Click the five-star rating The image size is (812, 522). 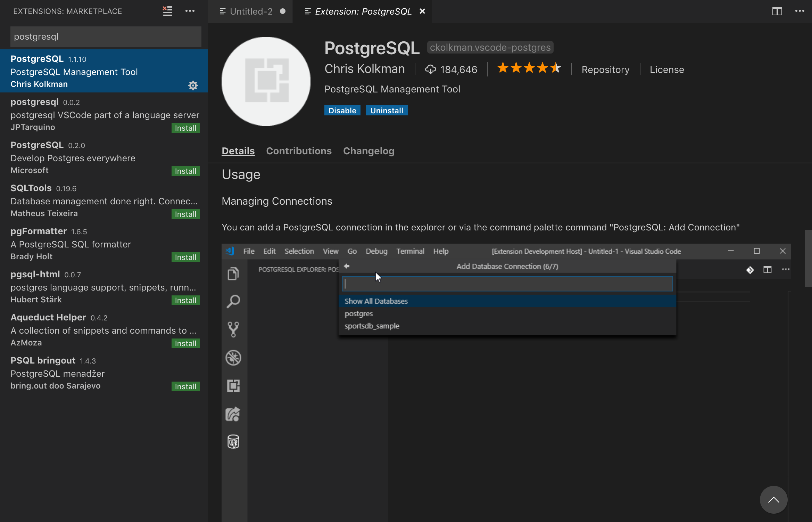tap(529, 68)
